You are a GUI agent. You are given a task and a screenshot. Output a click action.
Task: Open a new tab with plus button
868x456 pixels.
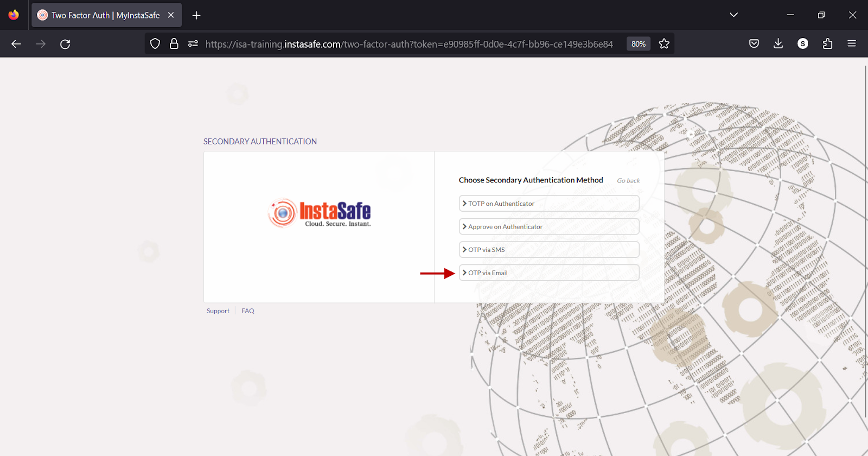pos(196,15)
